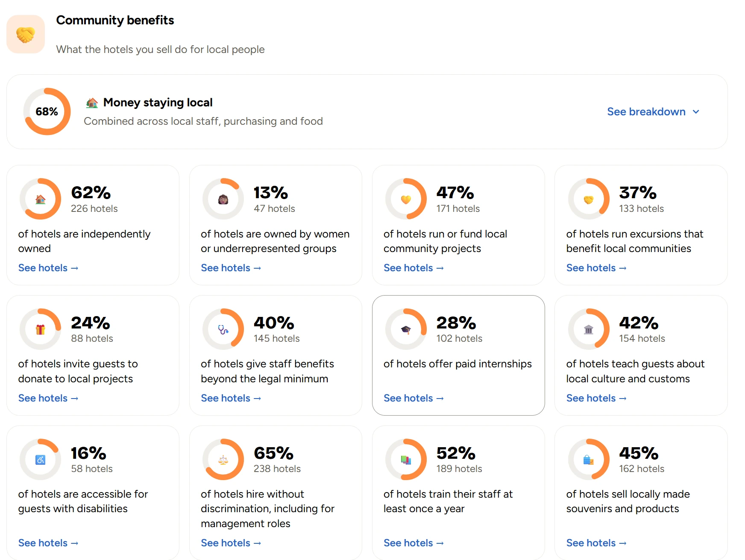Click the chevron next to See breakdown

(696, 112)
